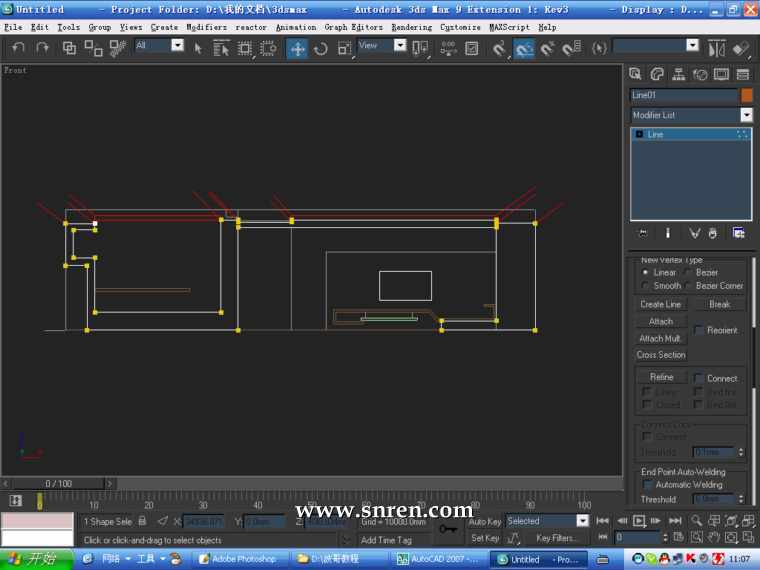This screenshot has width=760, height=570.
Task: Open the Hierarchy command panel tab
Action: 679,74
